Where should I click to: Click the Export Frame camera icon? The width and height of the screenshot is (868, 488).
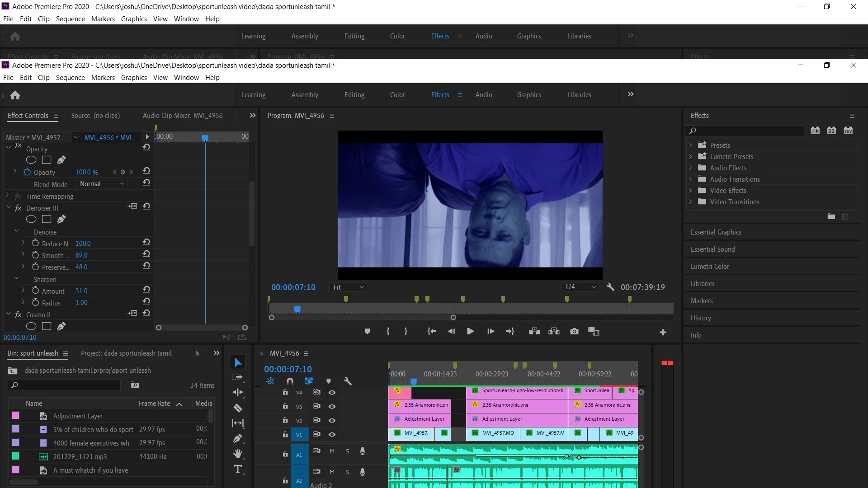(x=574, y=331)
